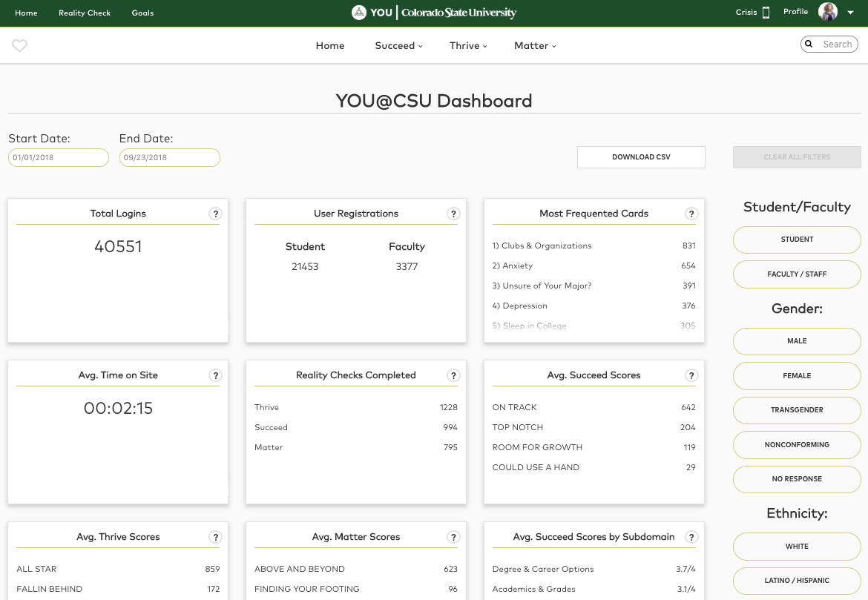
Task: Click the ROOM FOR GROWTH score row
Action: coord(594,447)
